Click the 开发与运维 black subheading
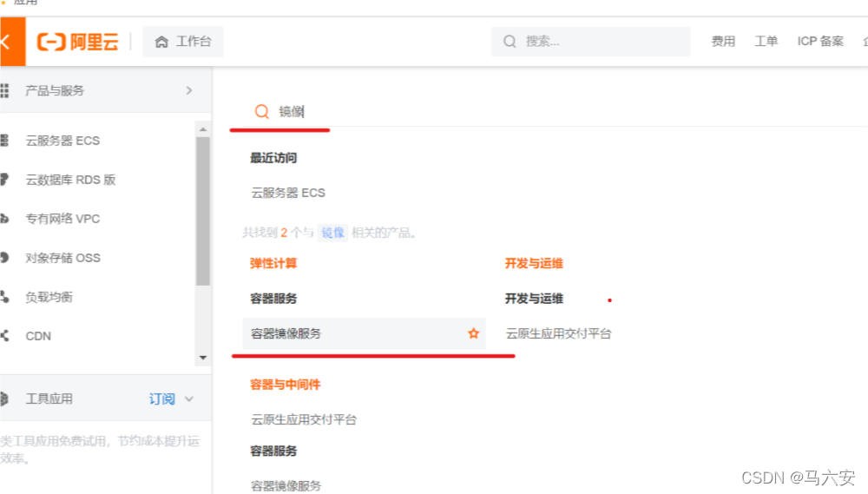 534,299
